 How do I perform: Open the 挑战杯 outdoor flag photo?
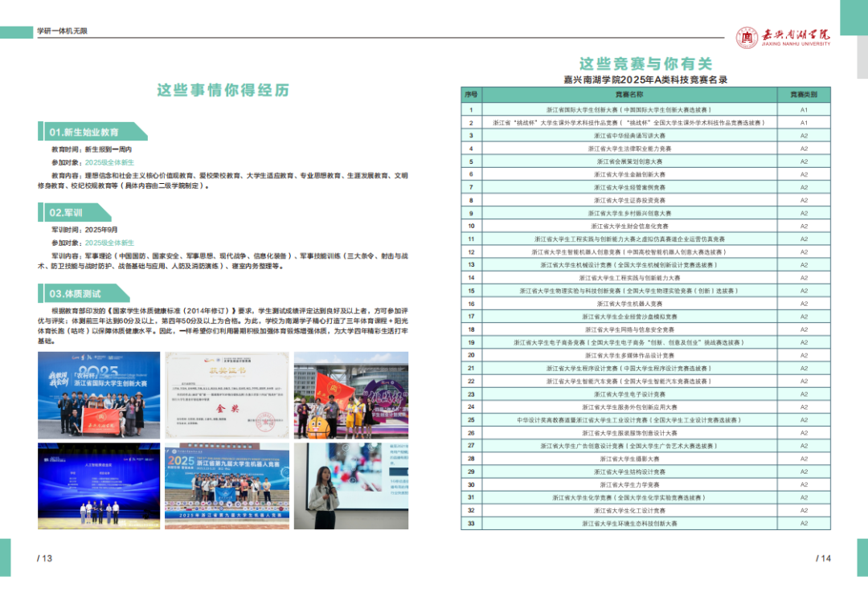[x=351, y=395]
